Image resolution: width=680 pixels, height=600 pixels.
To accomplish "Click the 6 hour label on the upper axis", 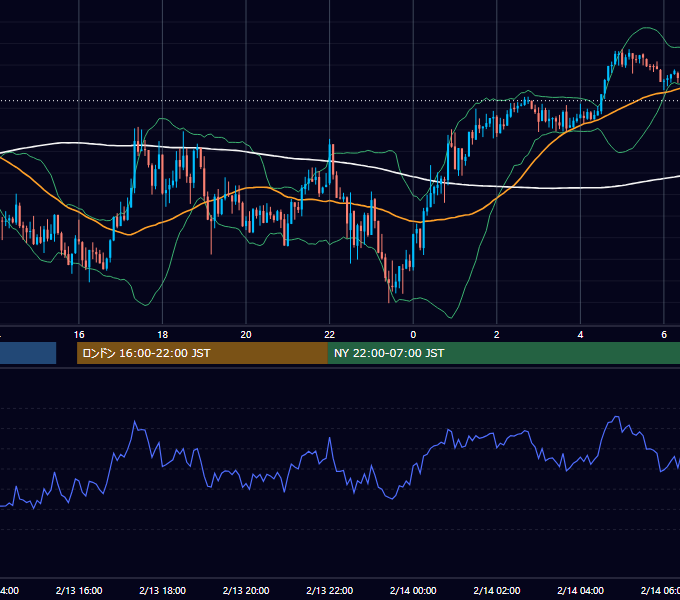I will tap(664, 335).
